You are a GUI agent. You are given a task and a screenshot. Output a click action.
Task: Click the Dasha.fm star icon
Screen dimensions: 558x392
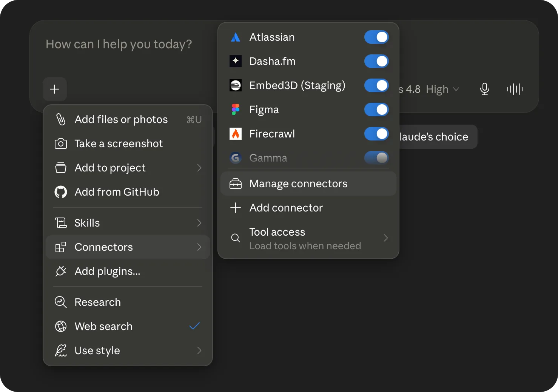236,61
